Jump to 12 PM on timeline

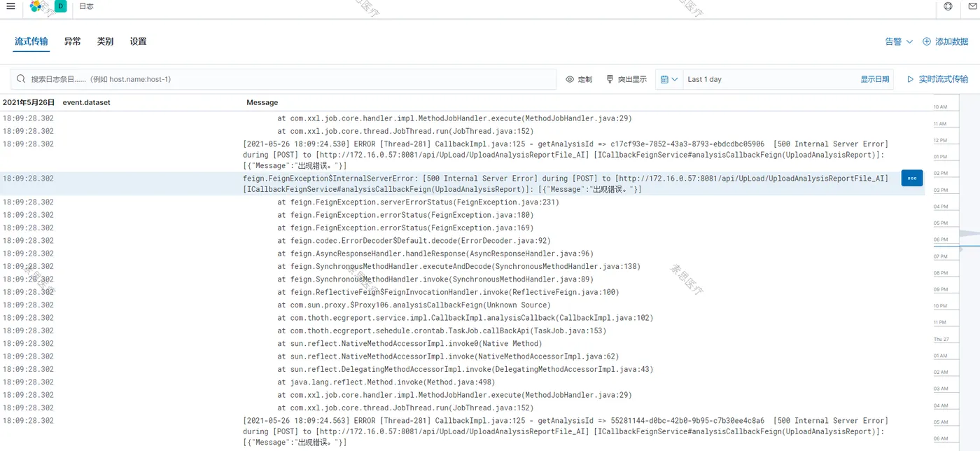click(x=940, y=140)
